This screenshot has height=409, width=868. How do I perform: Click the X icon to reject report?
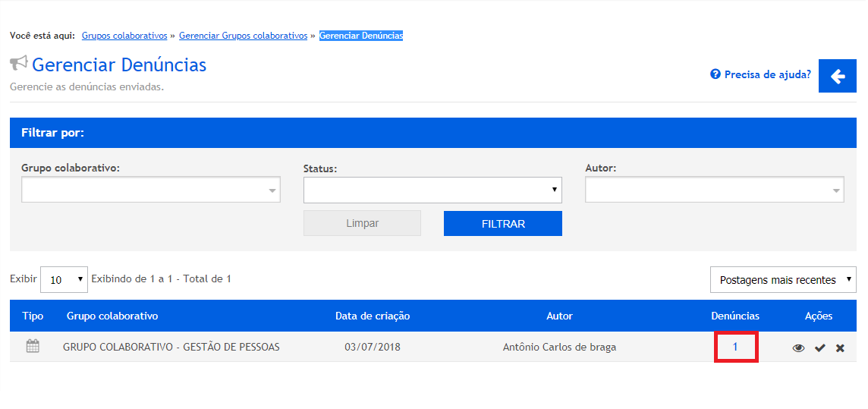point(840,348)
